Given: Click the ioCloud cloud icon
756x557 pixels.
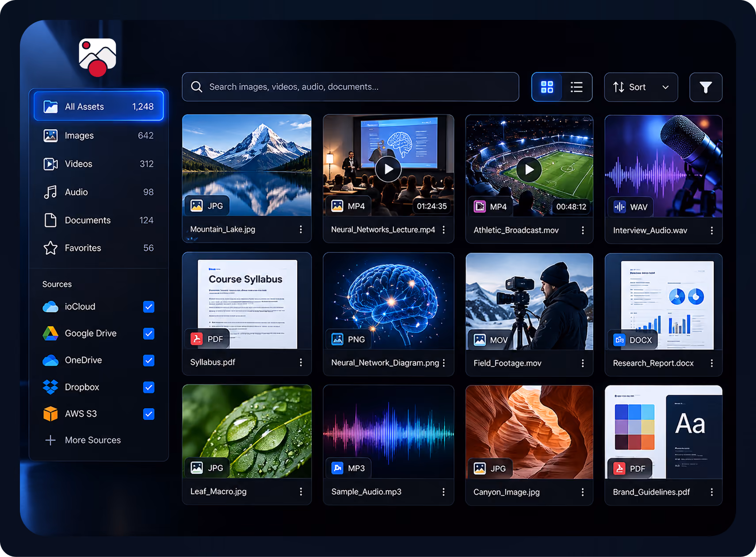Looking at the screenshot, I should 50,307.
